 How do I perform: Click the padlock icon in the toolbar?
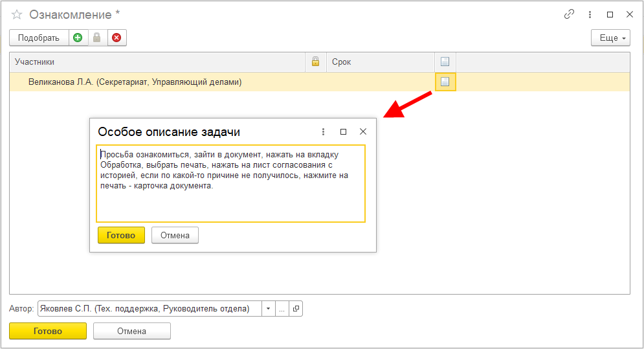tap(97, 38)
